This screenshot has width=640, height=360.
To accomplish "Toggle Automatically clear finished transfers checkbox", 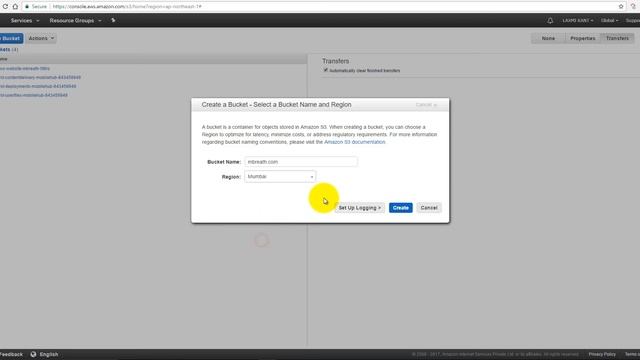I will pyautogui.click(x=325, y=70).
